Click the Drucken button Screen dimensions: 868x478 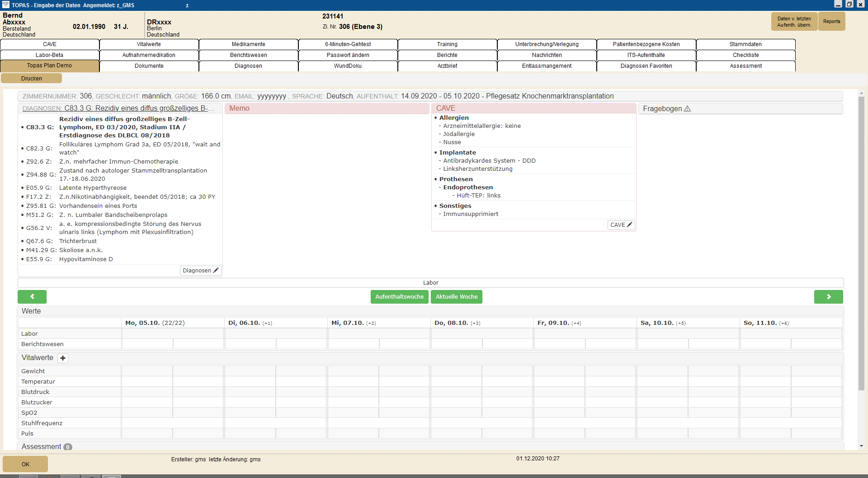pos(32,79)
